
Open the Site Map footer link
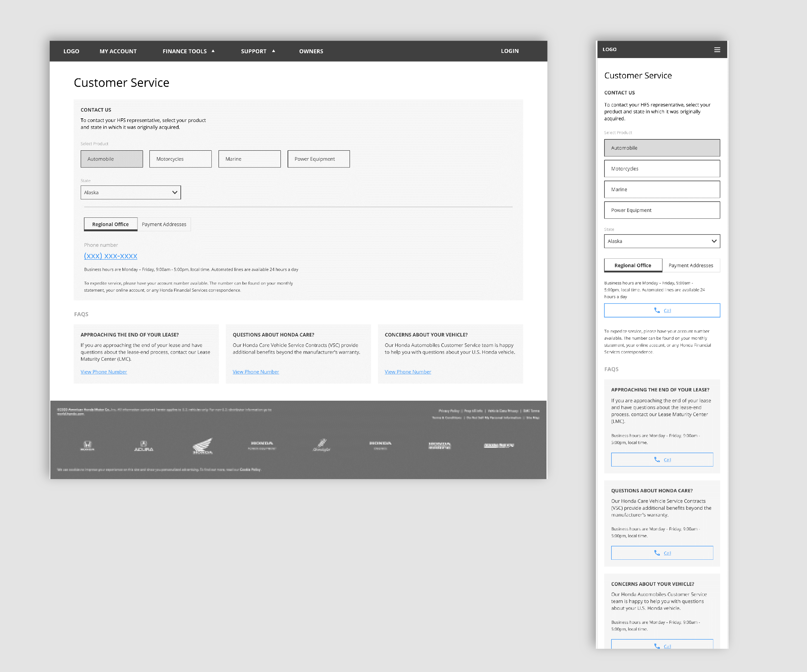(x=533, y=418)
